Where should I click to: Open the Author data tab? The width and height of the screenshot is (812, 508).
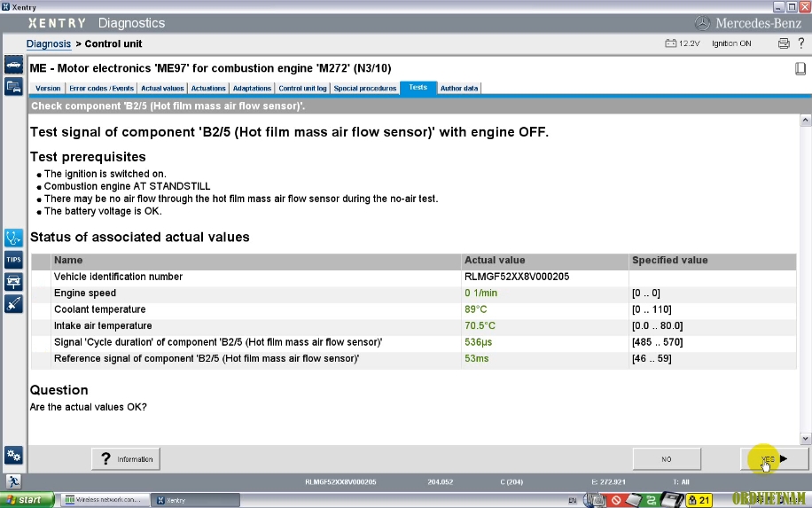pyautogui.click(x=459, y=89)
